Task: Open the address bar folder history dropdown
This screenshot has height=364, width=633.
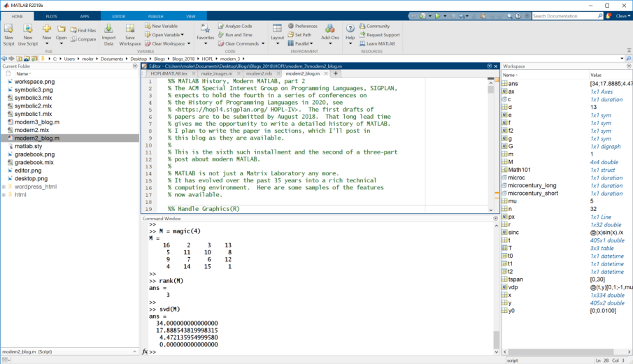Action: pyautogui.click(x=622, y=59)
